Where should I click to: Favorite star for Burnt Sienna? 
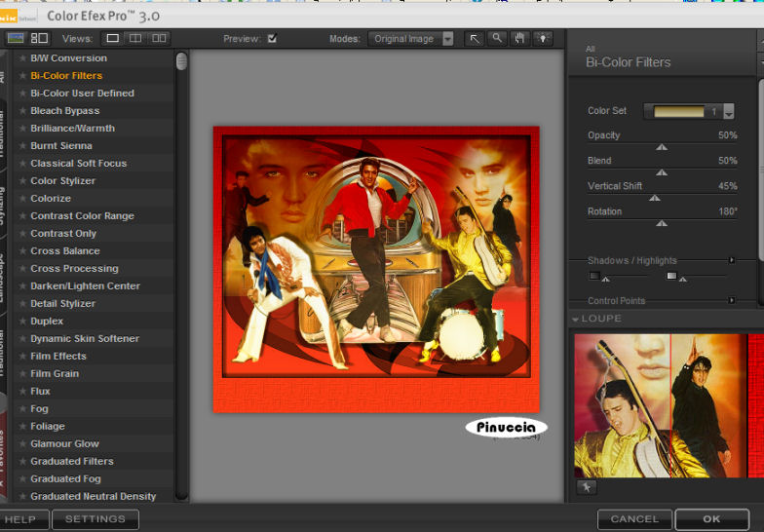point(22,146)
